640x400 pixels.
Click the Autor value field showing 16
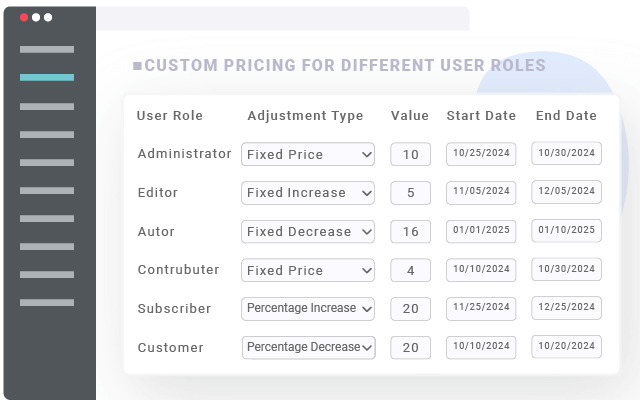410,231
